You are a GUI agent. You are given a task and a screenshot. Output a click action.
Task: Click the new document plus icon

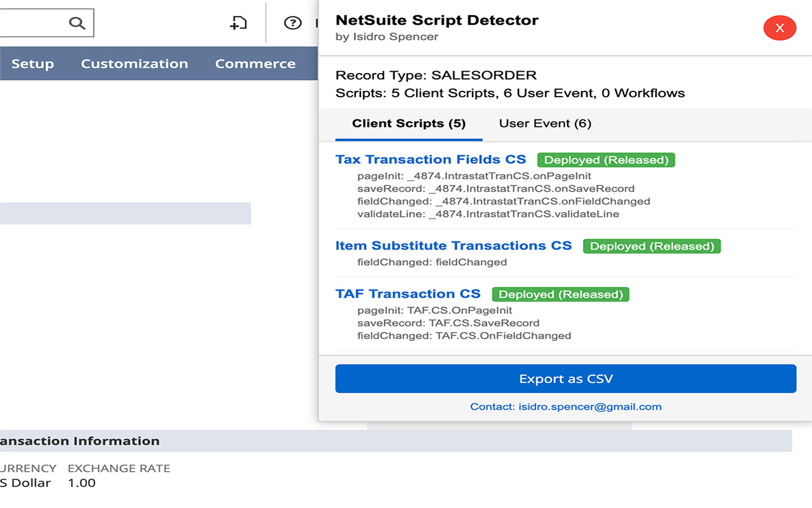(238, 23)
